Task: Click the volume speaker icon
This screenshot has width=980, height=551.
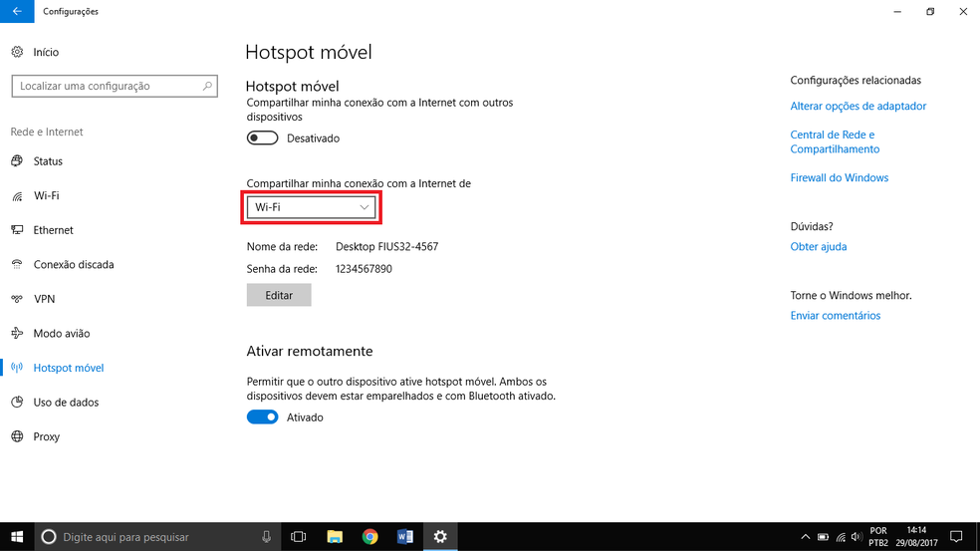Action: point(857,537)
